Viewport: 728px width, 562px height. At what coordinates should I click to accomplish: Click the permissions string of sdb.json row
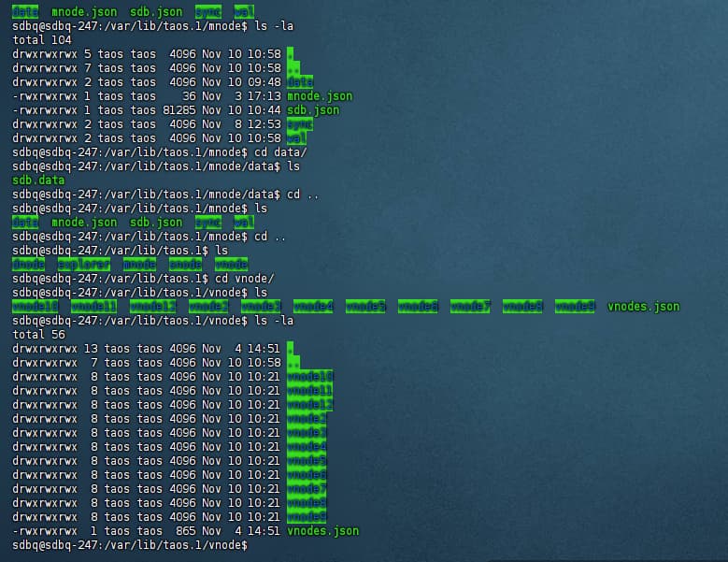click(45, 110)
